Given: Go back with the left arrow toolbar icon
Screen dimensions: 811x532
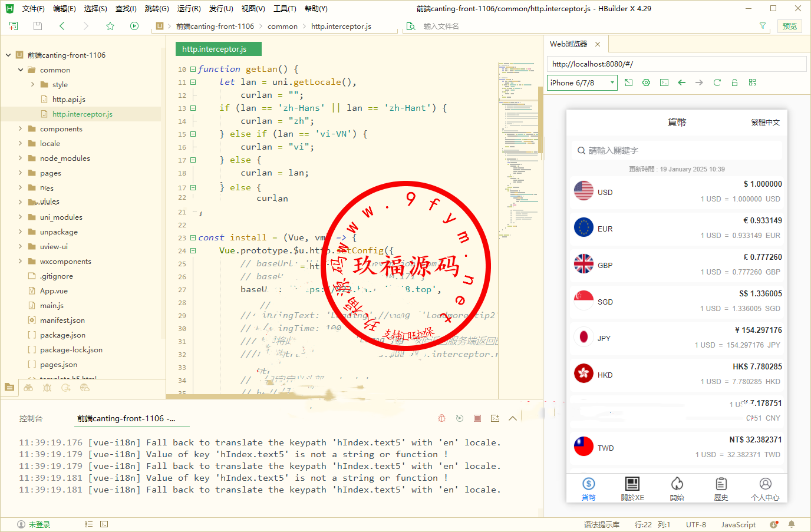Looking at the screenshot, I should (x=62, y=26).
